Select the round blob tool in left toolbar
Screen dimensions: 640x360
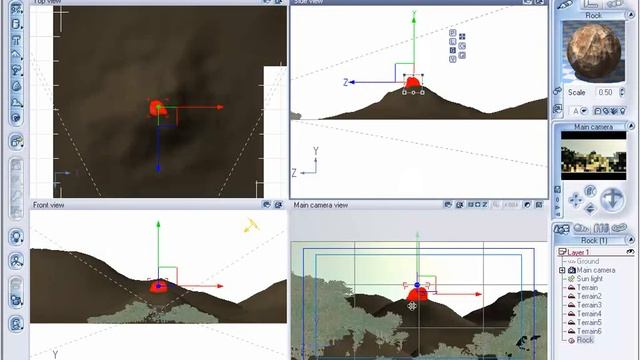click(16, 118)
